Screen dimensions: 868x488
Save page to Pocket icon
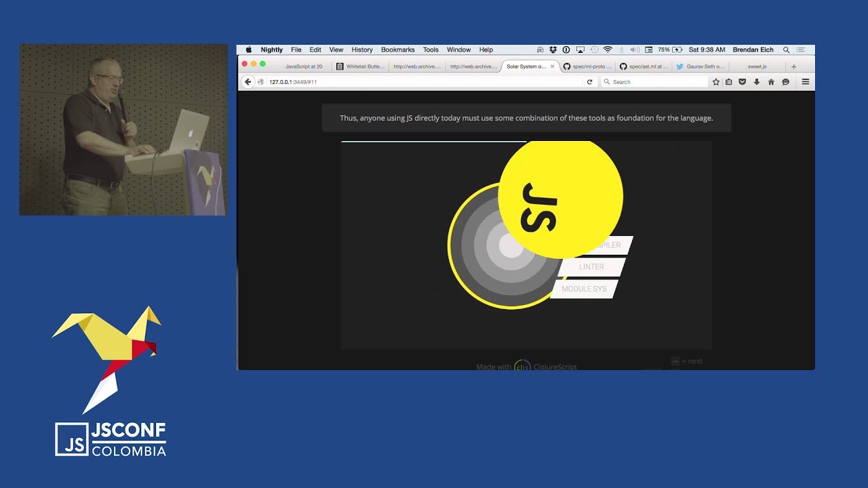(x=743, y=82)
